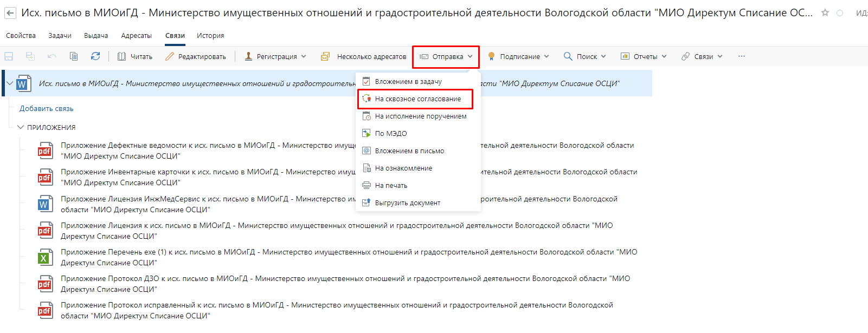Click the Word icon of main document
The width and height of the screenshot is (868, 333).
pos(23,84)
